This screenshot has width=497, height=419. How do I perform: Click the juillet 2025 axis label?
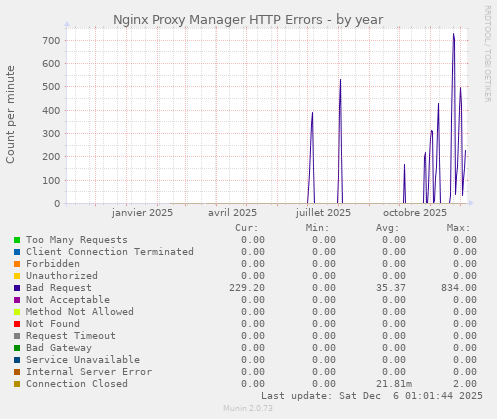click(x=323, y=213)
